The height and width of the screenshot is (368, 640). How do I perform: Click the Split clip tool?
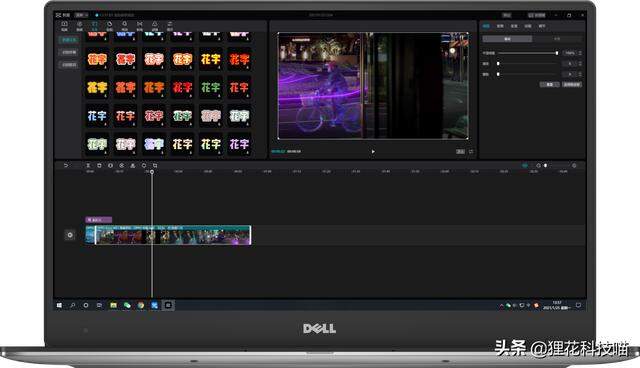point(88,166)
